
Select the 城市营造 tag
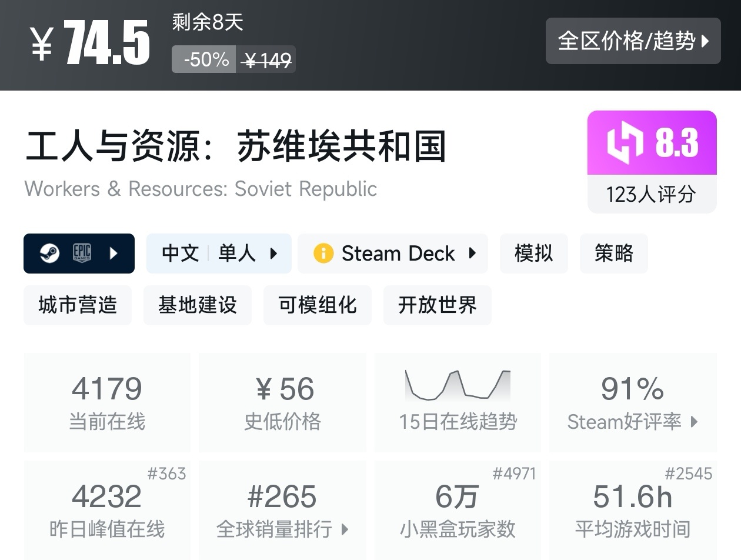click(78, 305)
